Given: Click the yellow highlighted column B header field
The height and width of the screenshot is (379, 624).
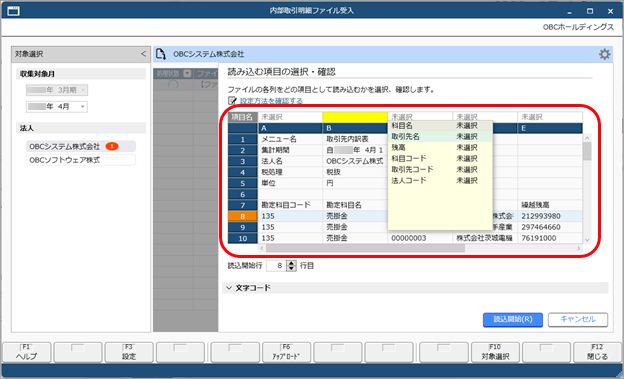Looking at the screenshot, I should (x=355, y=117).
